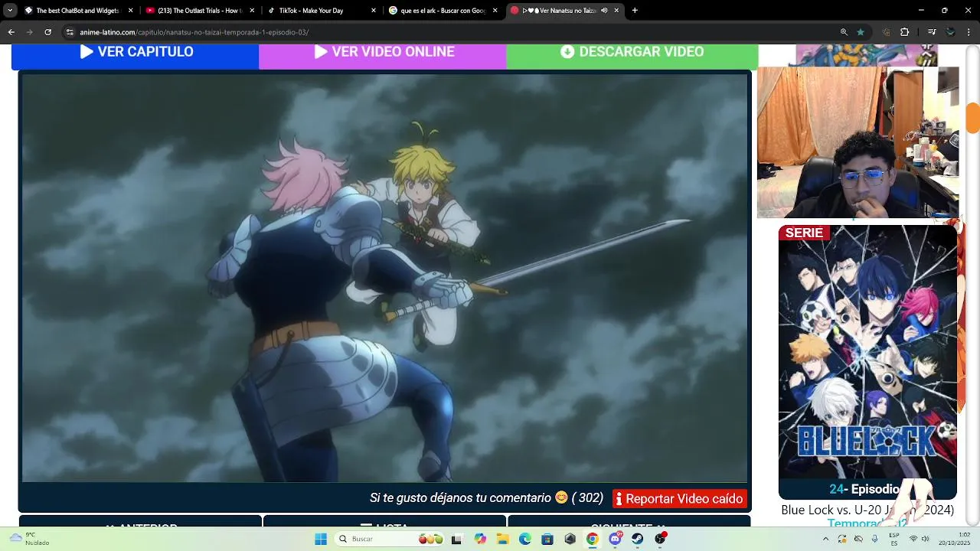
Task: Open Task View on the taskbar
Action: click(457, 539)
